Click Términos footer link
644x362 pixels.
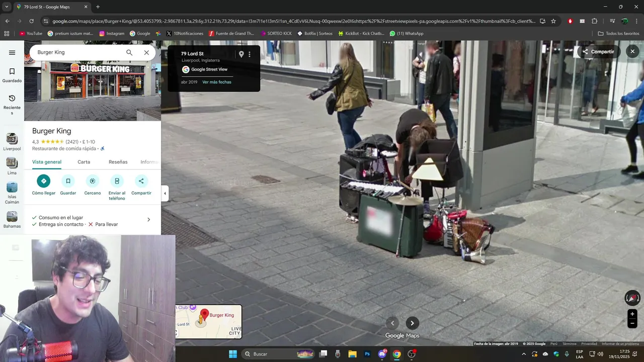[x=569, y=344]
